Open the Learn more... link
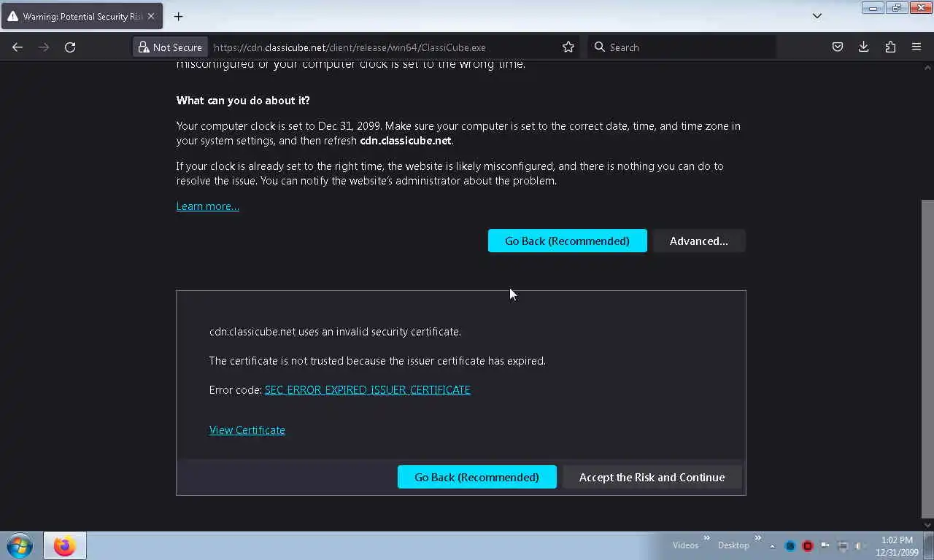This screenshot has height=560, width=934. pyautogui.click(x=208, y=206)
